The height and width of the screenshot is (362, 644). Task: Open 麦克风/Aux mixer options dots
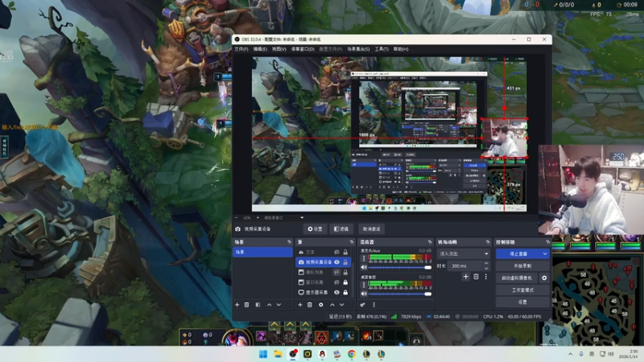364,258
